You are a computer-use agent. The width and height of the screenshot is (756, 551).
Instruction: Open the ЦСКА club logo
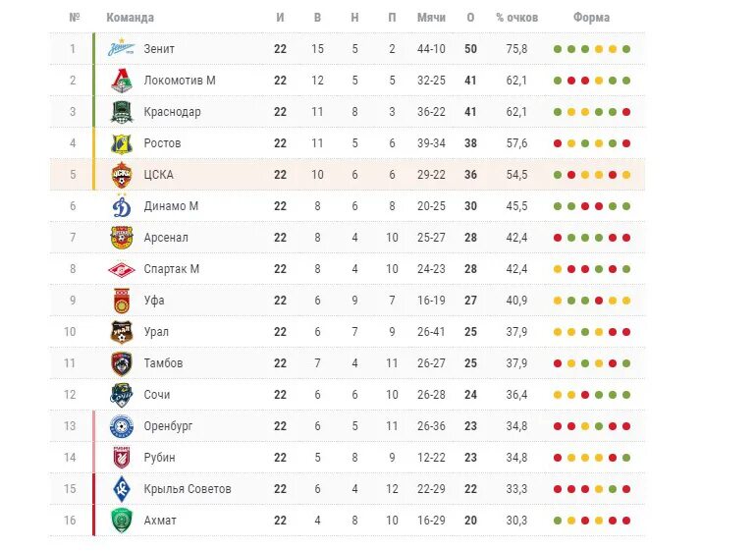pyautogui.click(x=122, y=175)
